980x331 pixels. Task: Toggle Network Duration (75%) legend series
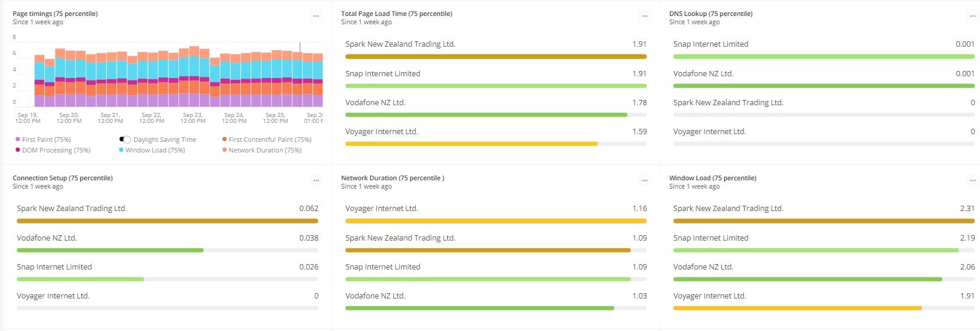[265, 150]
